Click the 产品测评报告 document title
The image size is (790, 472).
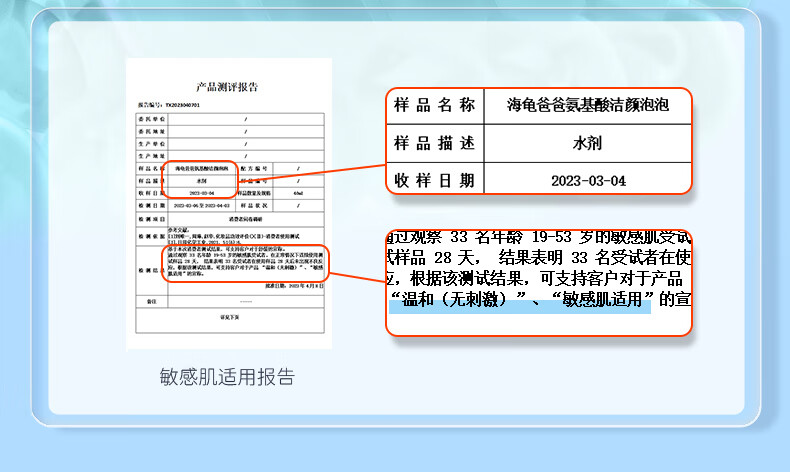[x=227, y=88]
